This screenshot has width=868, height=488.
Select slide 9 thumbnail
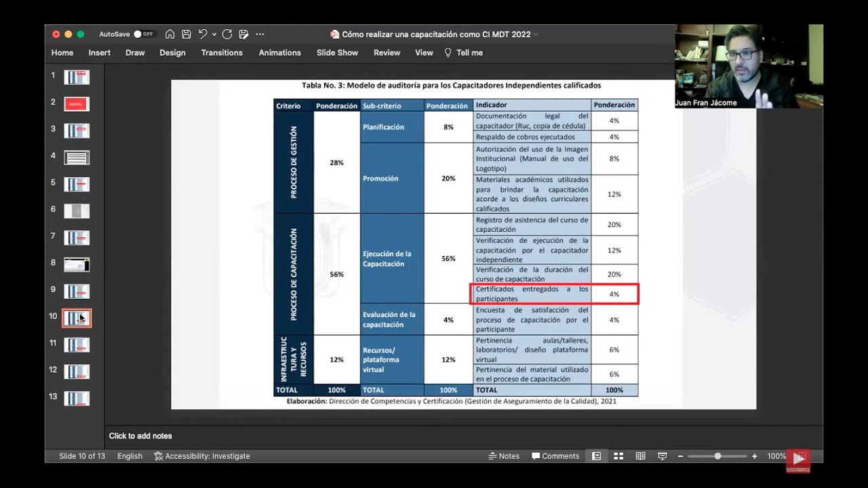(x=77, y=291)
